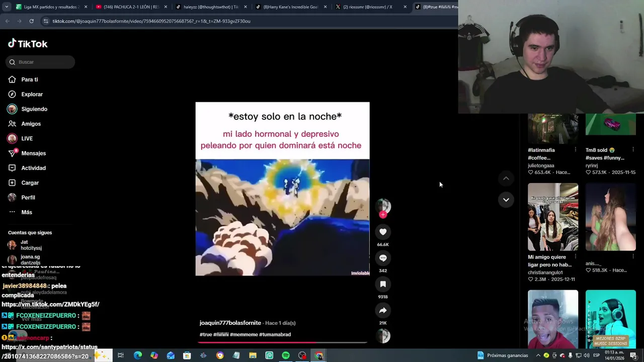Open the Para ti feed
The image size is (644, 362).
coord(23,79)
